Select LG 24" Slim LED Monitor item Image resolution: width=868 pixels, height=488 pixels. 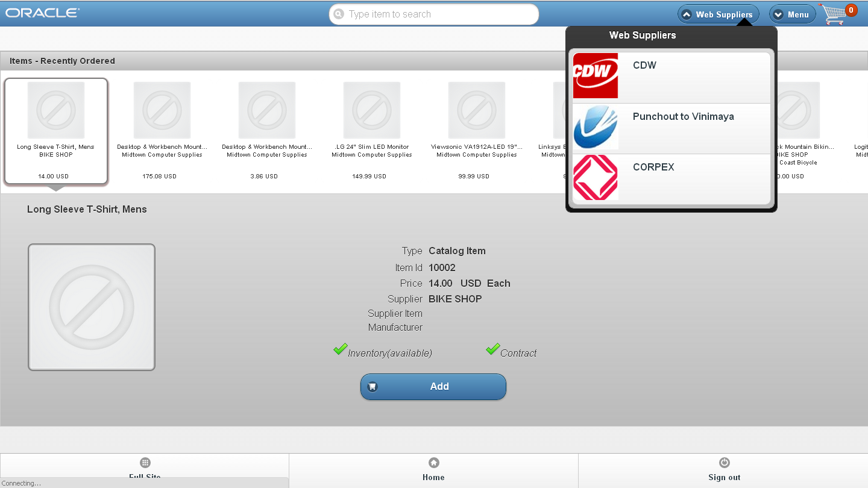372,131
